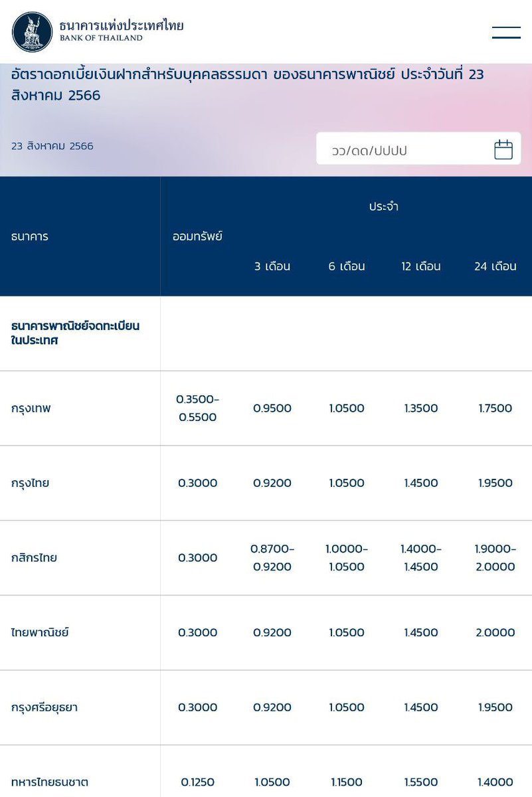This screenshot has height=797, width=532.
Task: Click ทหารไทยธนชาต 6-month rate 1.1500
Action: point(347,782)
